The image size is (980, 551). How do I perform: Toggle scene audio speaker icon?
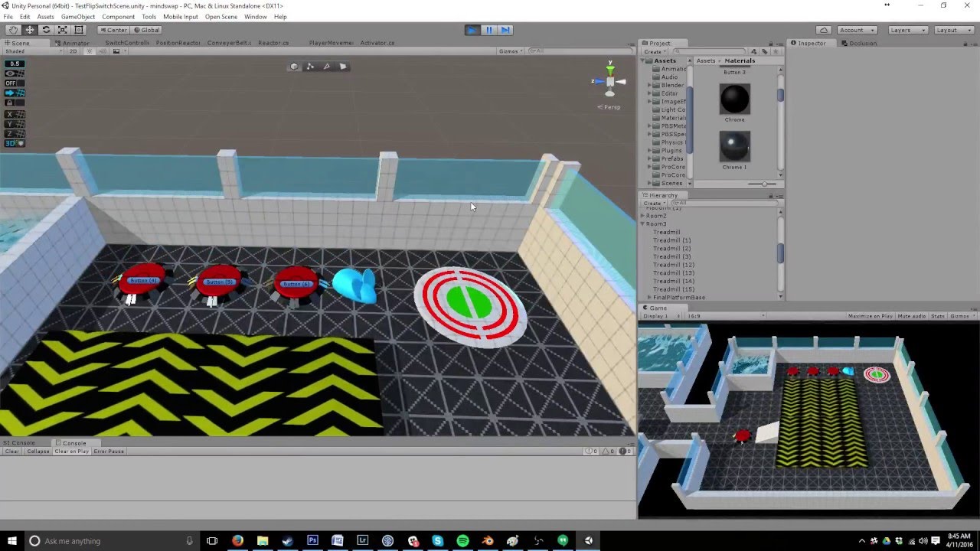103,51
